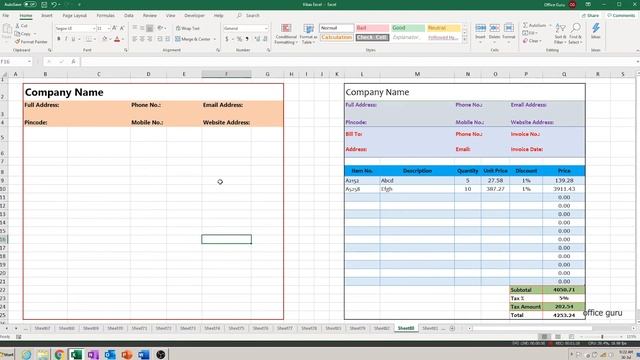Click the Comma Style icon

tap(247, 39)
